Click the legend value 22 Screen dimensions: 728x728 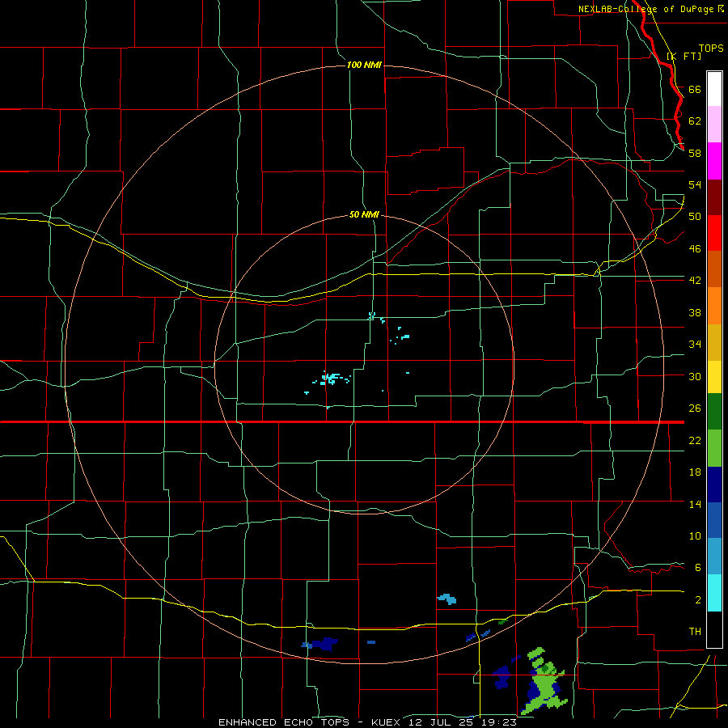(695, 441)
